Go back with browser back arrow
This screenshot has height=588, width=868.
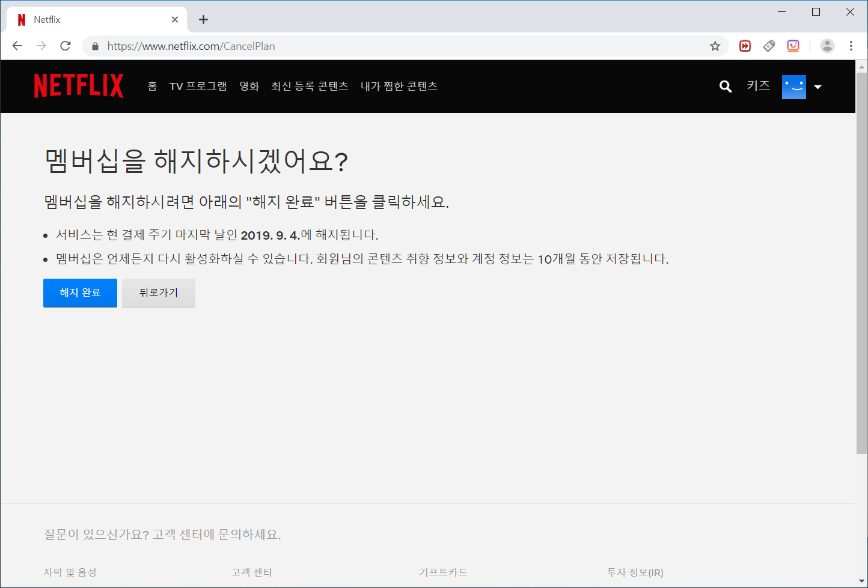tap(17, 46)
